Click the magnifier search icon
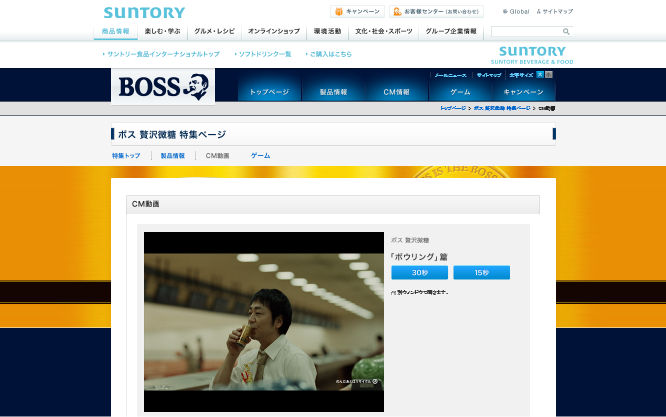The height and width of the screenshot is (417, 666). pyautogui.click(x=566, y=31)
